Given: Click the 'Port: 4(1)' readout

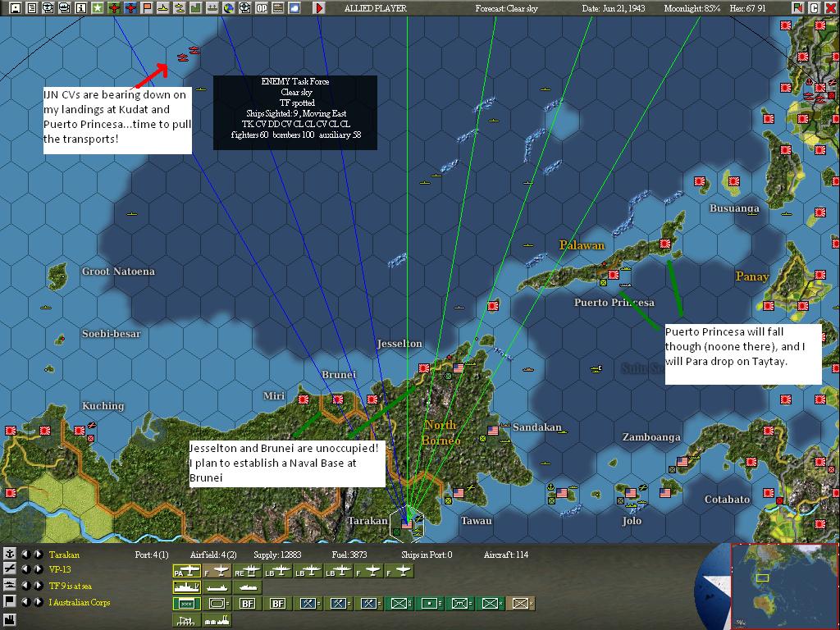Looking at the screenshot, I should coord(152,555).
